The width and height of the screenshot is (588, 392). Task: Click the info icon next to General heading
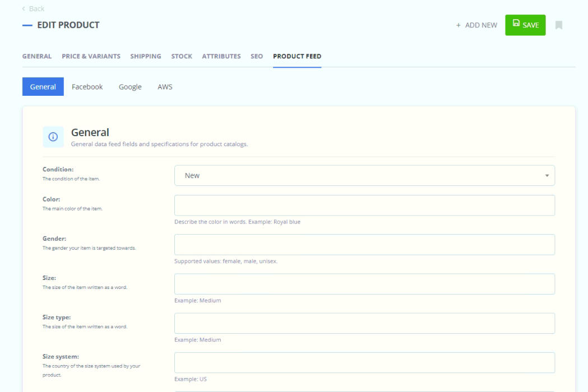53,137
